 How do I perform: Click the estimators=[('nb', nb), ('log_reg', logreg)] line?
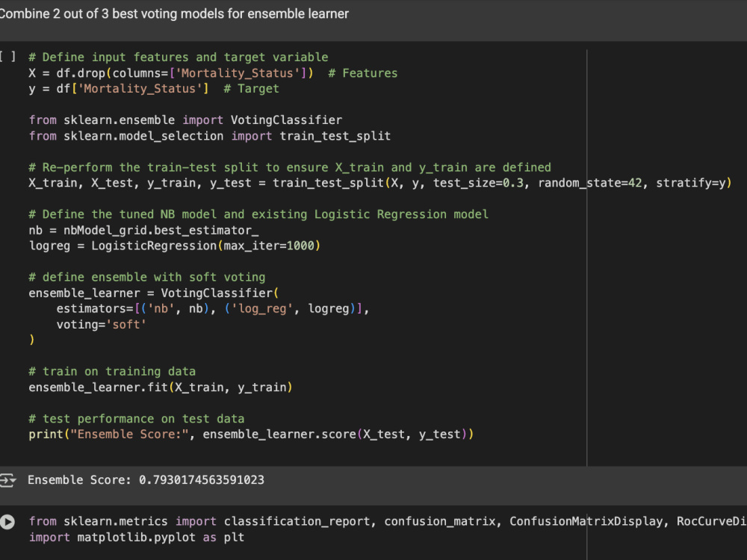[213, 308]
